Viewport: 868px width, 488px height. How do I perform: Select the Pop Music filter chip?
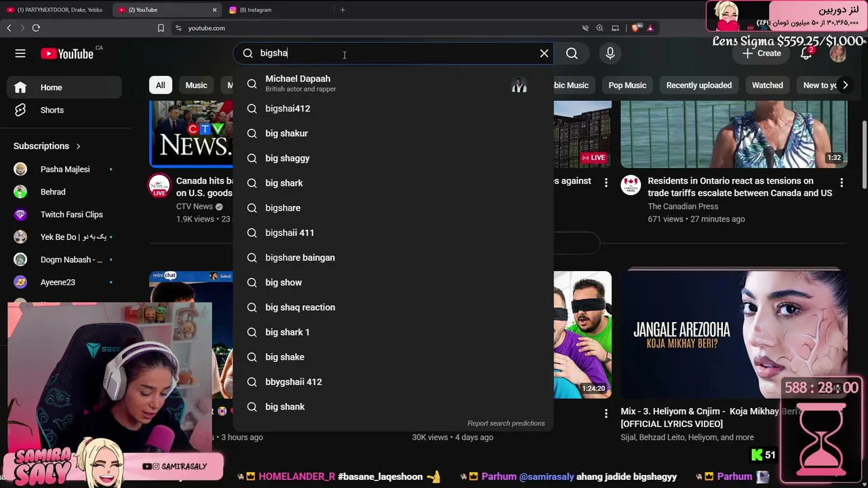[627, 85]
